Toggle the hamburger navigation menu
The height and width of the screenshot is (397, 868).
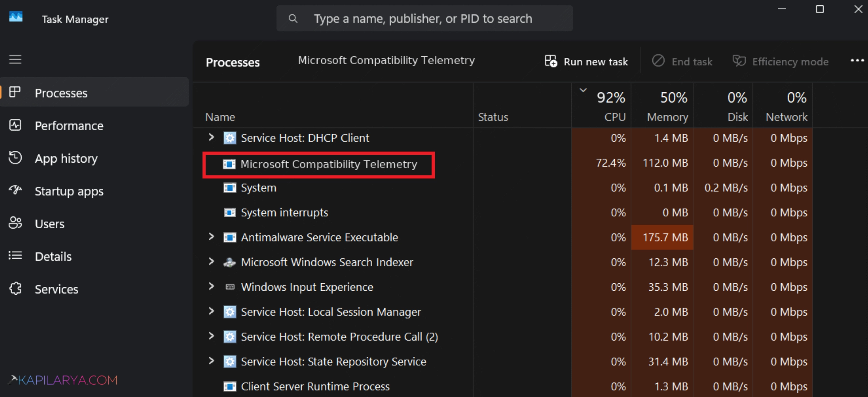(15, 60)
